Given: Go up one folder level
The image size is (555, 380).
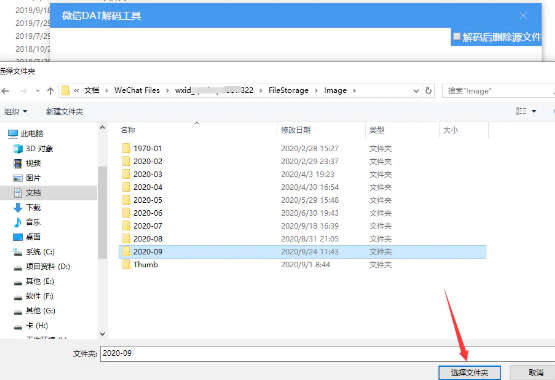Looking at the screenshot, I should click(50, 91).
